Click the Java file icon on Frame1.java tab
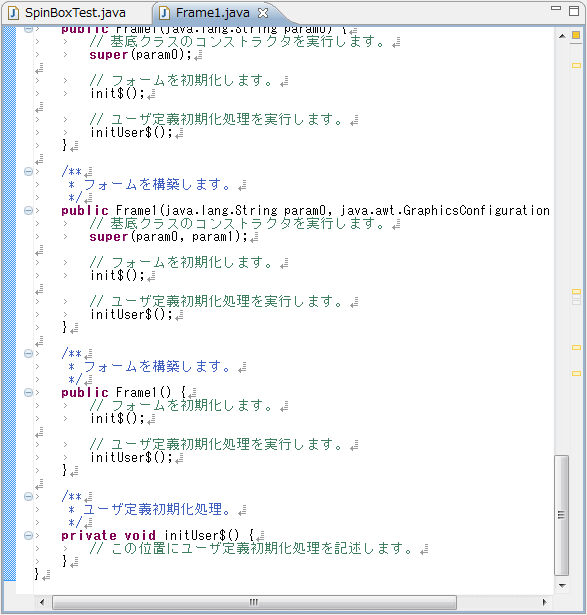 tap(165, 13)
